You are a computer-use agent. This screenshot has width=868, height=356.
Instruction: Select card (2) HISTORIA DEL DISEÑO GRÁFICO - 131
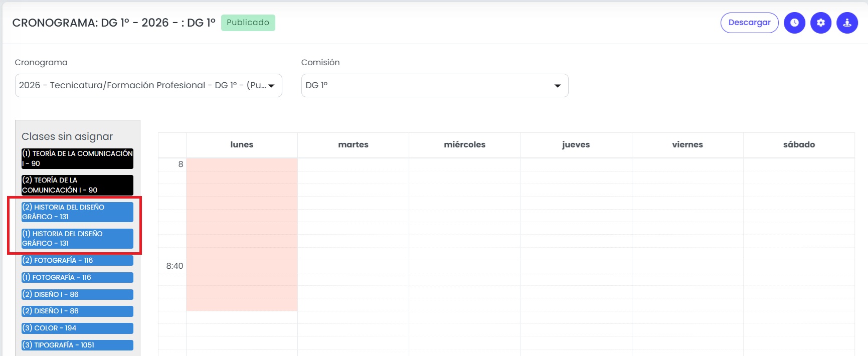coord(77,212)
